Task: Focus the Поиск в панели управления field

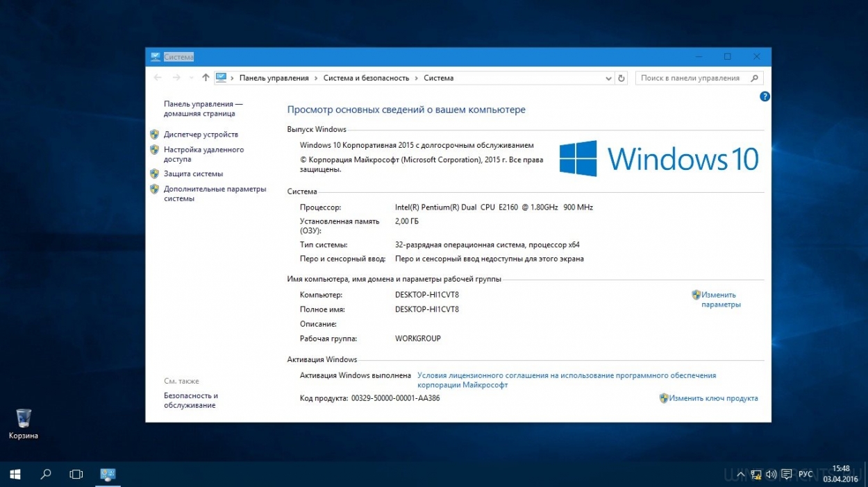Action: tap(699, 78)
